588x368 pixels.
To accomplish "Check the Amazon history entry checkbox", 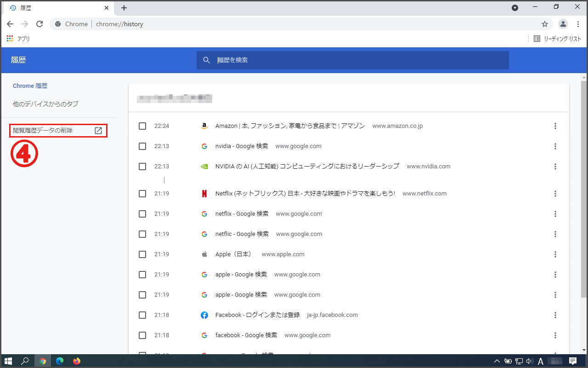I will (x=142, y=126).
